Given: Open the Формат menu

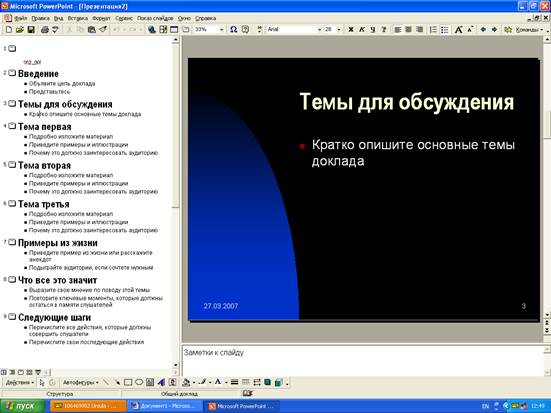Looking at the screenshot, I should [101, 18].
